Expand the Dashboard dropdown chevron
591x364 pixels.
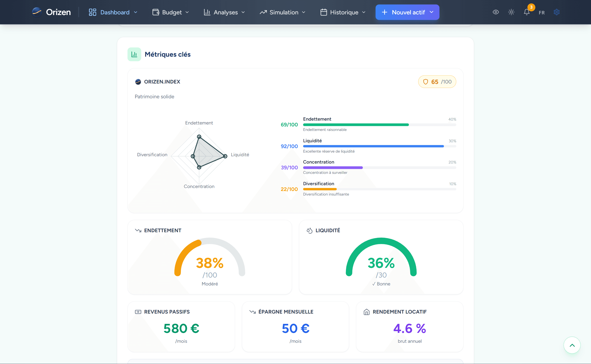pos(136,12)
